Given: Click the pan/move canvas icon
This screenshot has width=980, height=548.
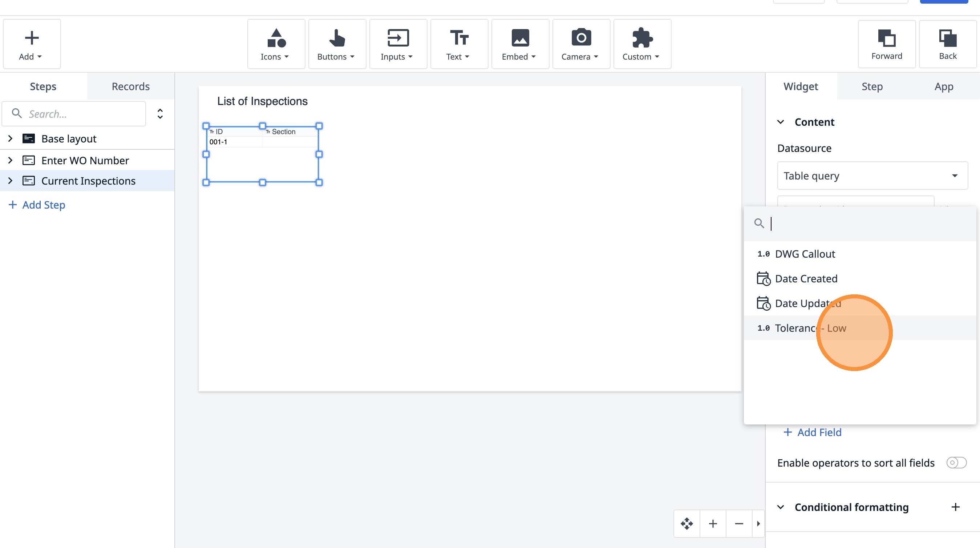Looking at the screenshot, I should click(x=687, y=524).
